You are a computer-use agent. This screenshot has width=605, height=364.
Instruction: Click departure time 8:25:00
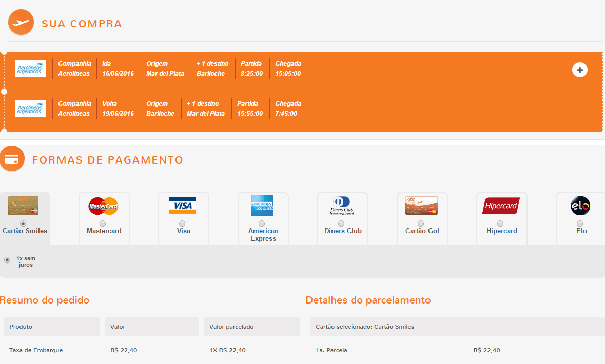tap(251, 74)
